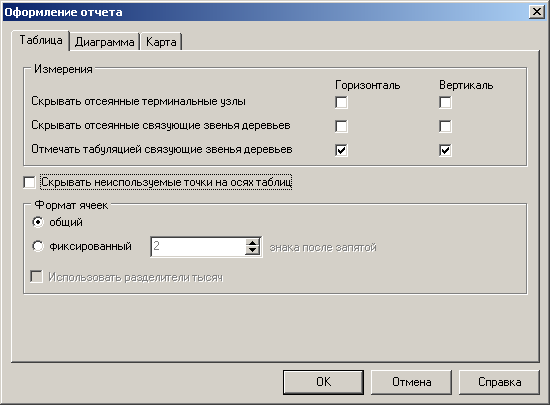The height and width of the screenshot is (405, 550).
Task: Uncheck Вертикаль tabulation marking checkbox
Action: (445, 150)
